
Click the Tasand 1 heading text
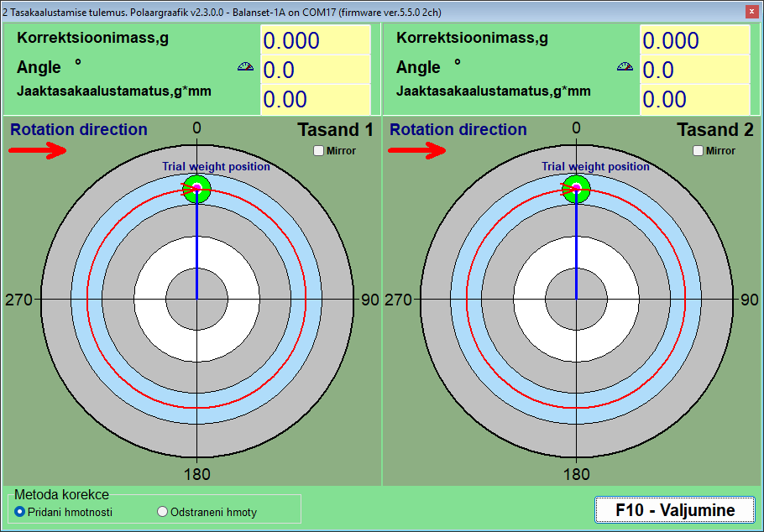pos(336,130)
